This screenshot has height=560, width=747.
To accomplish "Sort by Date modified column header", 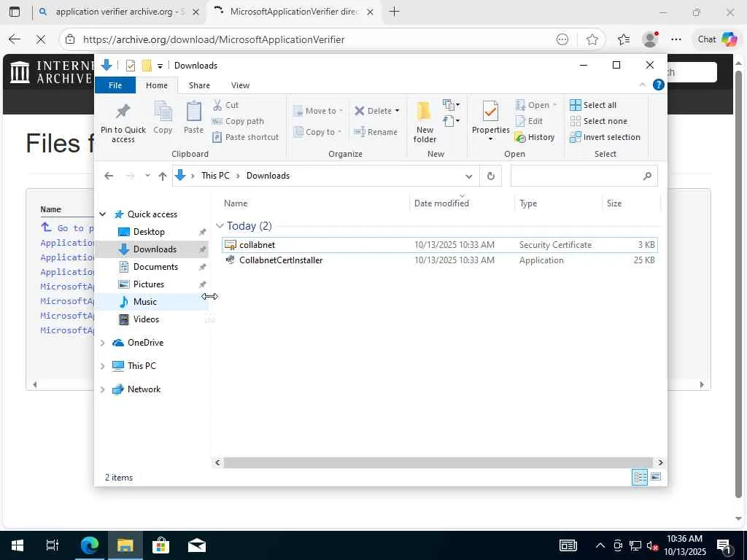I will [462, 203].
